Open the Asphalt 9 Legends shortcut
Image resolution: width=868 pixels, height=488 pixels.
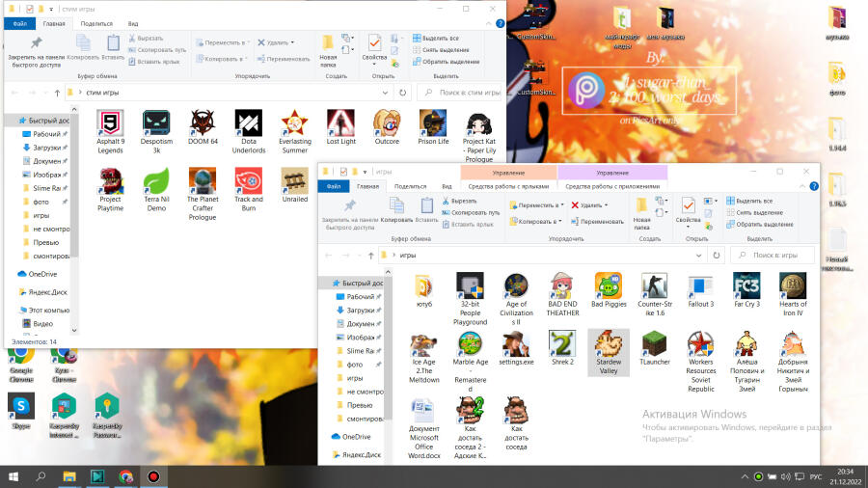tap(110, 132)
